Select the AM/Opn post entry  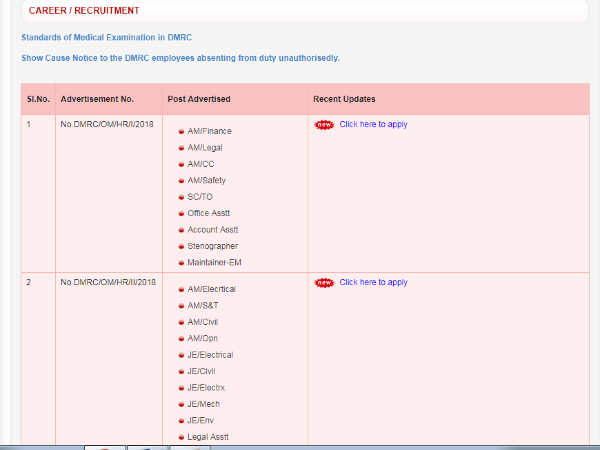click(202, 338)
